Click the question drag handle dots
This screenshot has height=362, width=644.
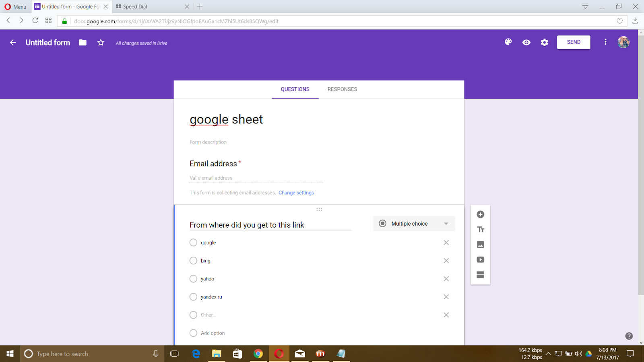tap(319, 209)
